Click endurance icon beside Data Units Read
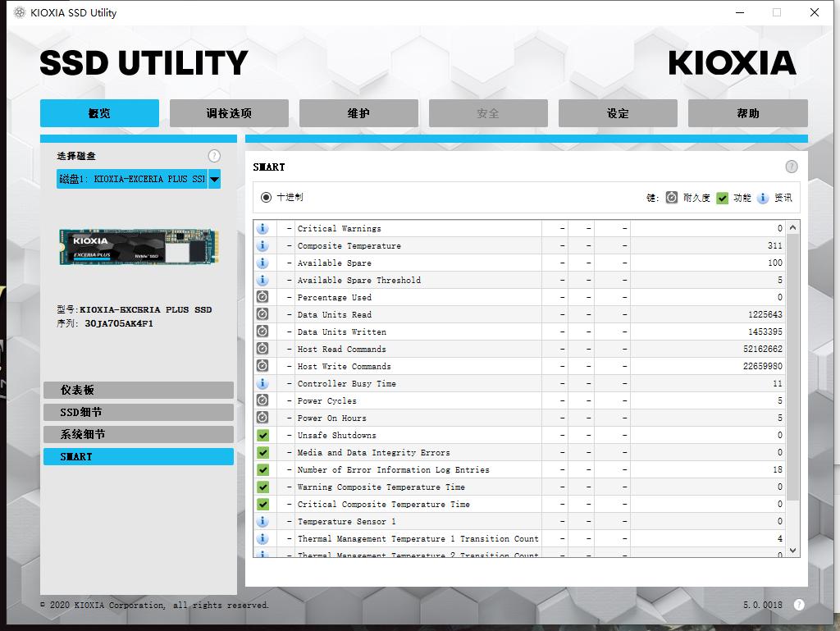This screenshot has width=840, height=631. [262, 314]
